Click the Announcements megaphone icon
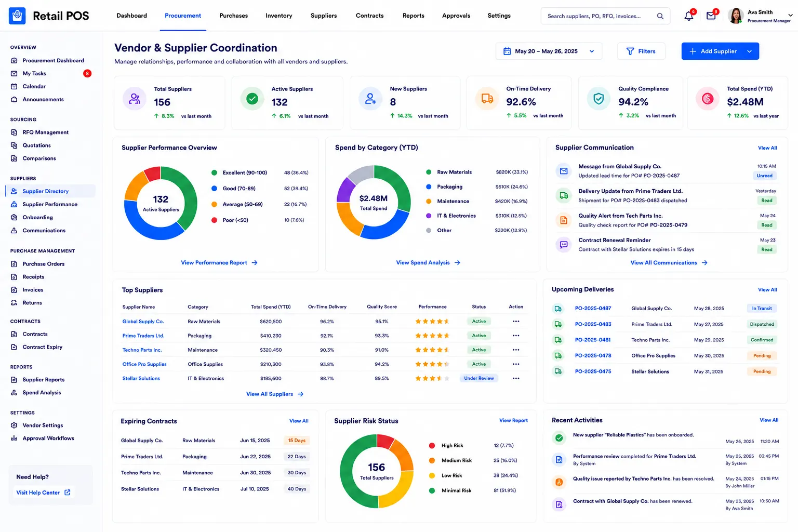798x532 pixels. [14, 100]
